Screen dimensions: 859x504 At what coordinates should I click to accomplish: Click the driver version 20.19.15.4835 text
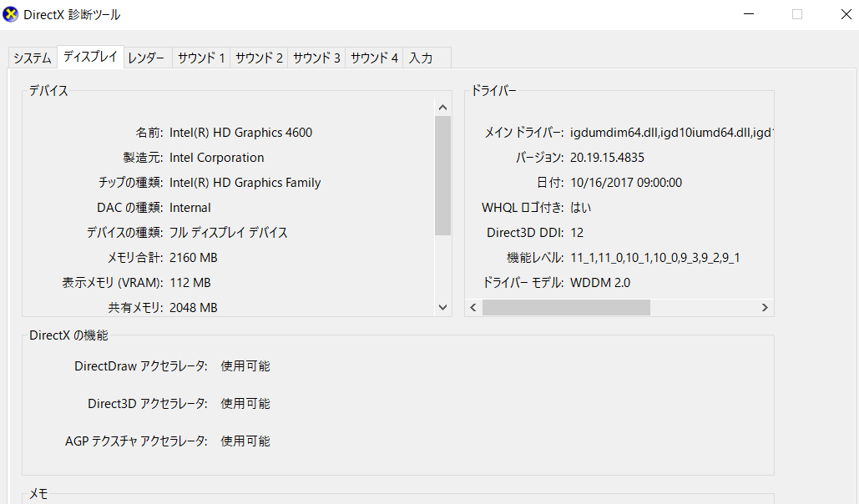coord(607,158)
